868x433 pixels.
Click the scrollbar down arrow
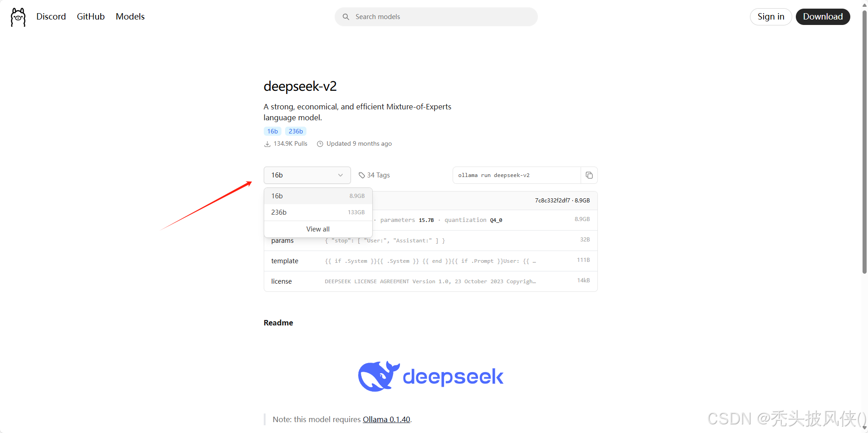pyautogui.click(x=864, y=428)
